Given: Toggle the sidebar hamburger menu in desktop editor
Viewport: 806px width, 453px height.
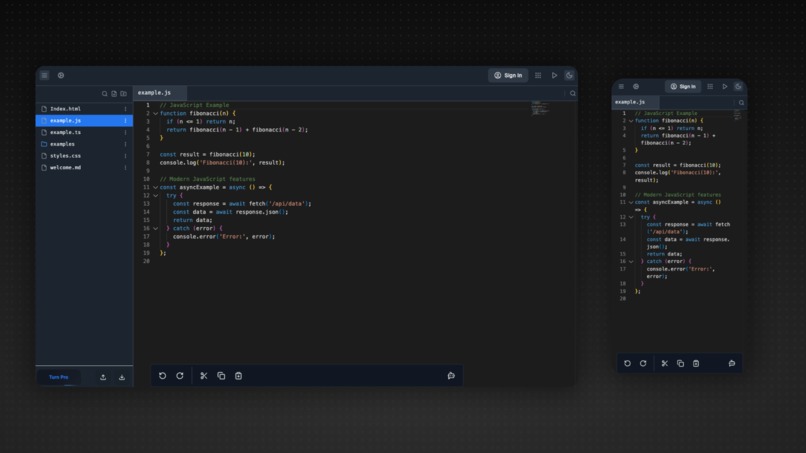Looking at the screenshot, I should [45, 75].
